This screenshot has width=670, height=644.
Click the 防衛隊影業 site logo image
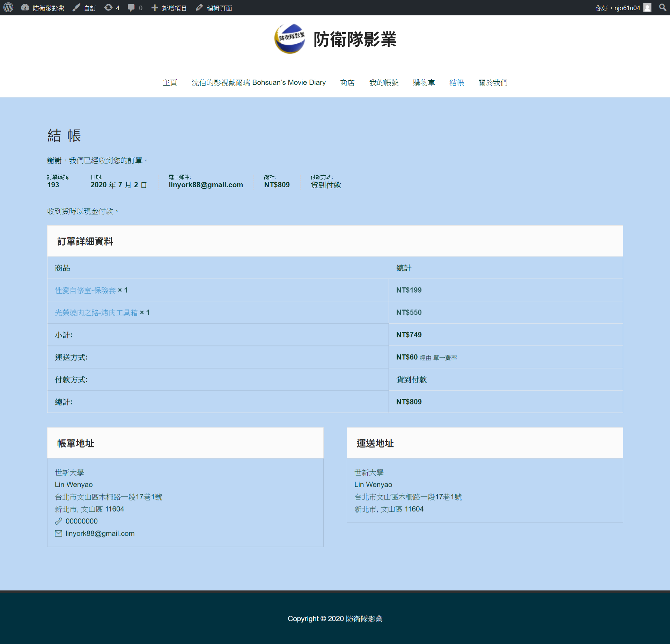point(290,39)
